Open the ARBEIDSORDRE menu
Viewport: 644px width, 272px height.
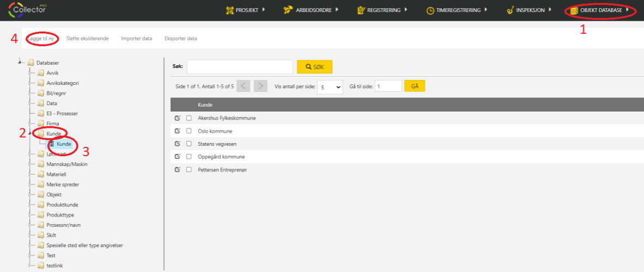314,11
